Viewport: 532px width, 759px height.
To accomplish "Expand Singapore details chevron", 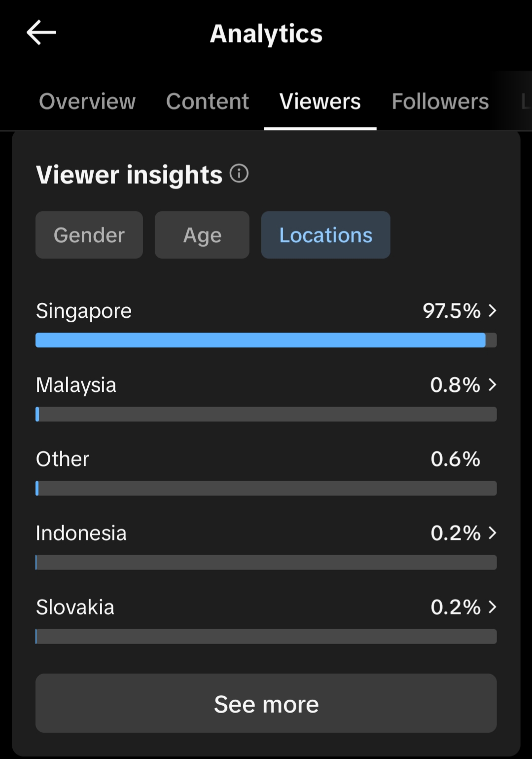I will 492,310.
